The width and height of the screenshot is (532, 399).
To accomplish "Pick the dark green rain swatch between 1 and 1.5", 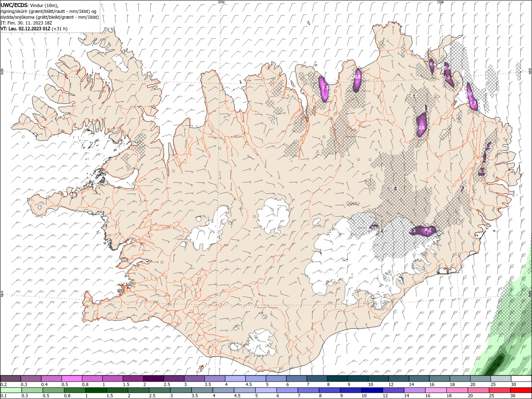I will tap(96, 390).
